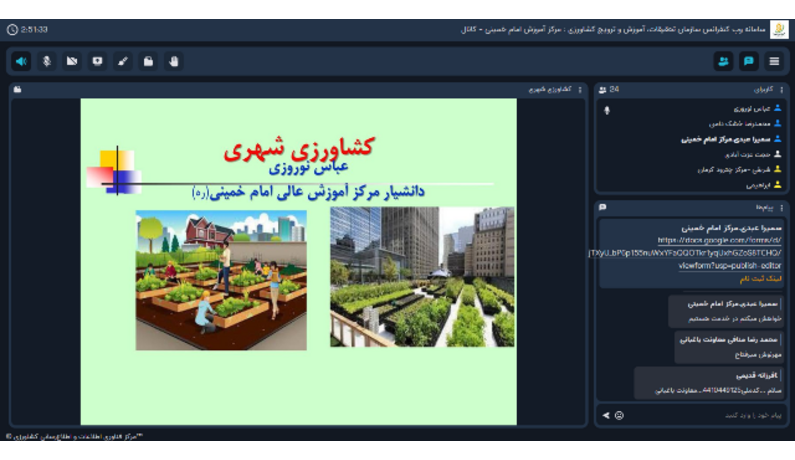The image size is (795, 460).
Task: Toggle the chat panel button in top bar
Action: point(749,61)
